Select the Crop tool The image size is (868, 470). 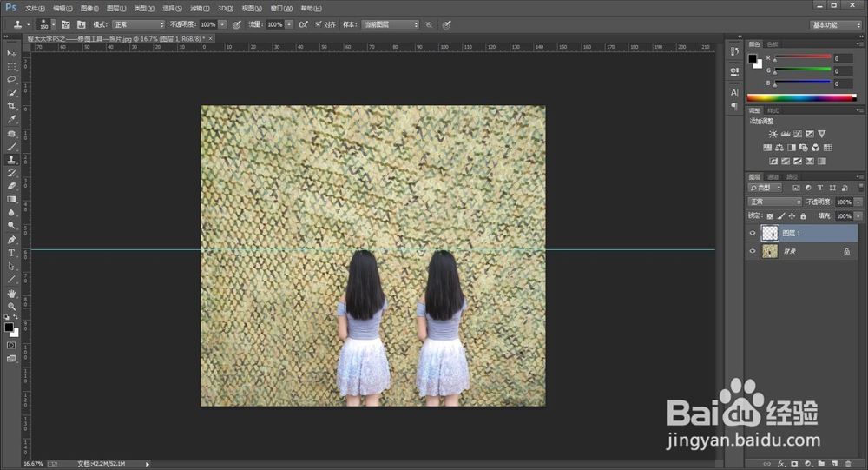[x=11, y=106]
